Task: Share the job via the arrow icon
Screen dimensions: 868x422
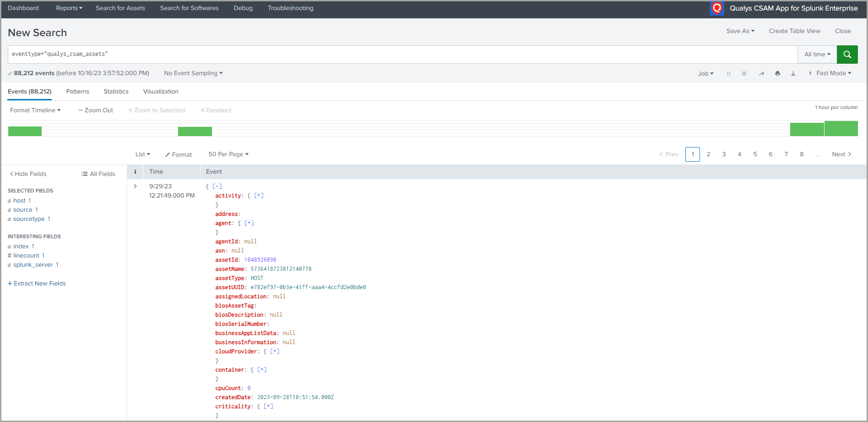Action: [761, 73]
